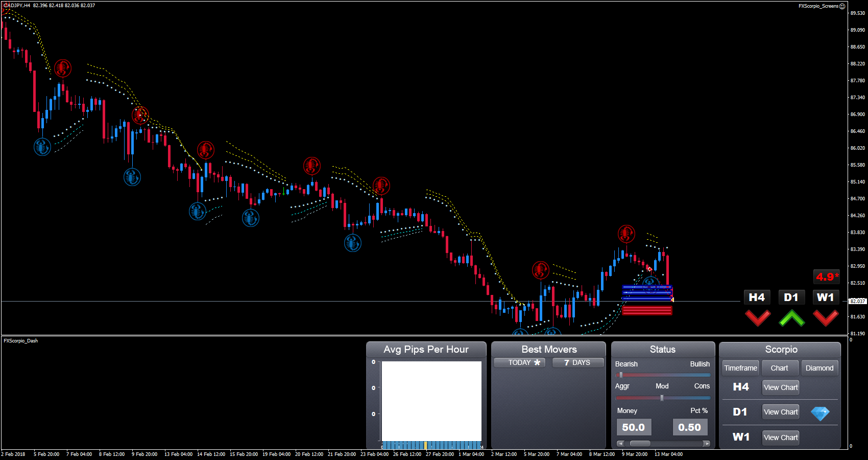868x460 pixels.
Task: Click the Money field showing 50.0
Action: [634, 427]
